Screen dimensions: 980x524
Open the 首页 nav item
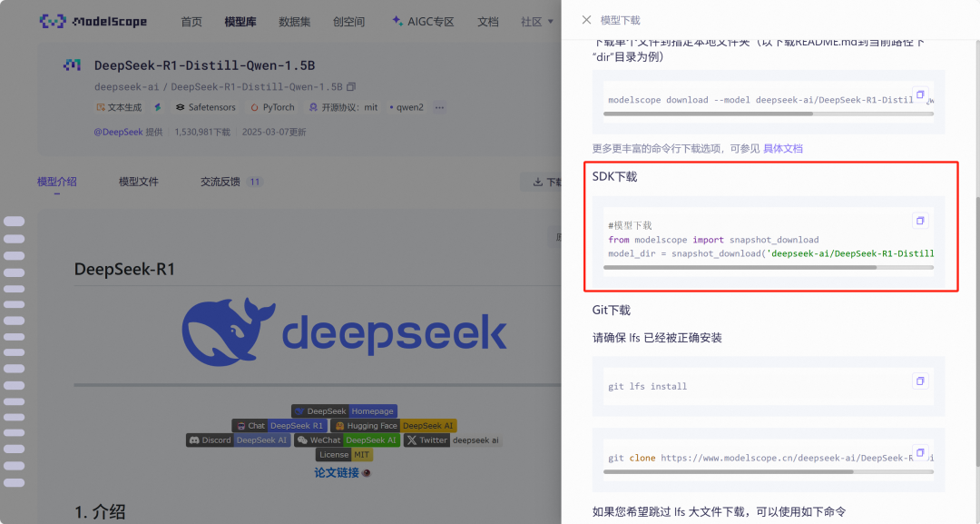(x=191, y=22)
